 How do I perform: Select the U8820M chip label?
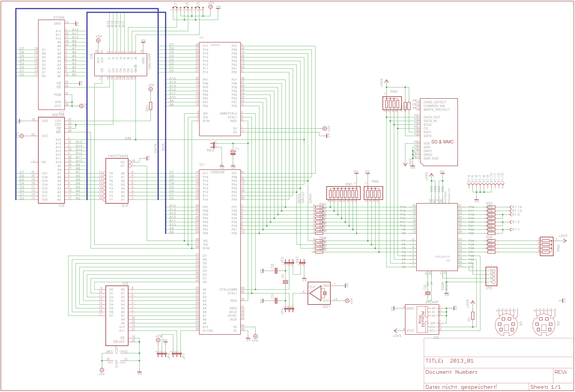(x=217, y=172)
